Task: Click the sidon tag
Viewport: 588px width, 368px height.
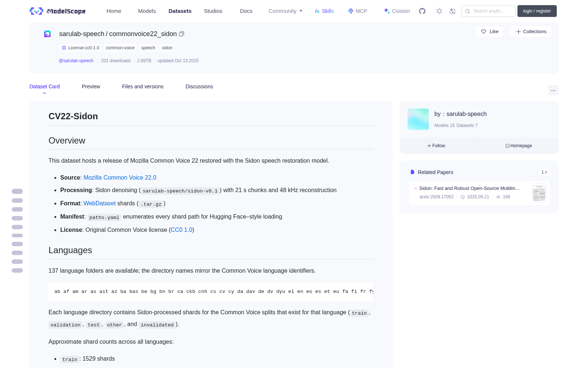Action: point(167,48)
